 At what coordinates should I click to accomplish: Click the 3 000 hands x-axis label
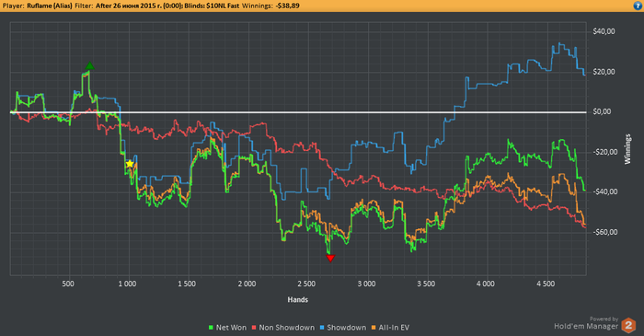pyautogui.click(x=366, y=284)
